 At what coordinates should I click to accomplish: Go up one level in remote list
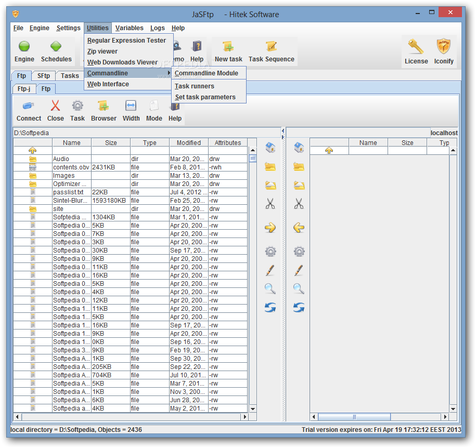point(329,150)
